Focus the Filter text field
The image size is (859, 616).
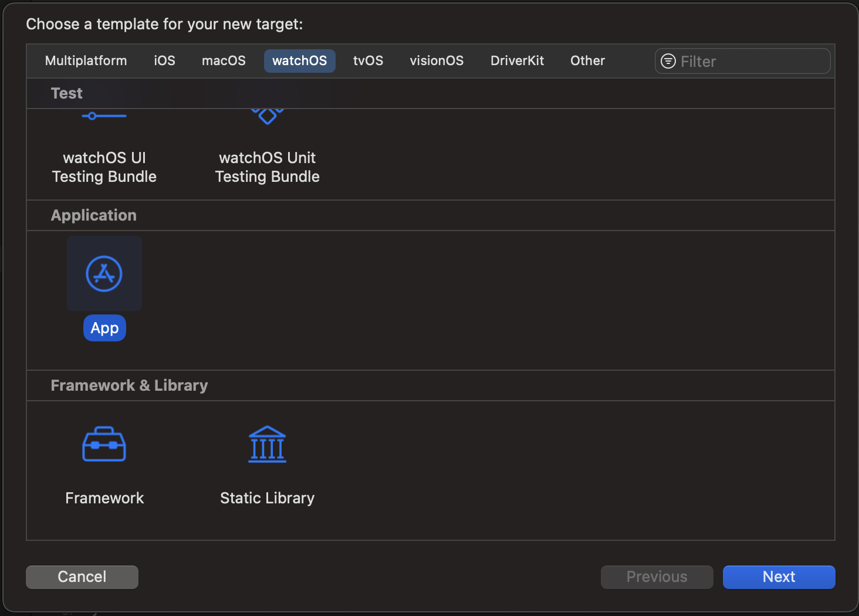[x=743, y=61]
